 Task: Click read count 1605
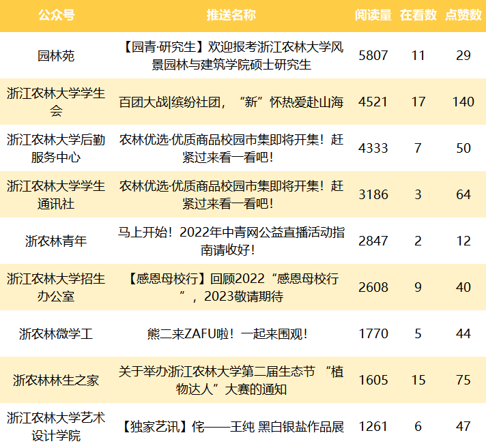tap(373, 380)
